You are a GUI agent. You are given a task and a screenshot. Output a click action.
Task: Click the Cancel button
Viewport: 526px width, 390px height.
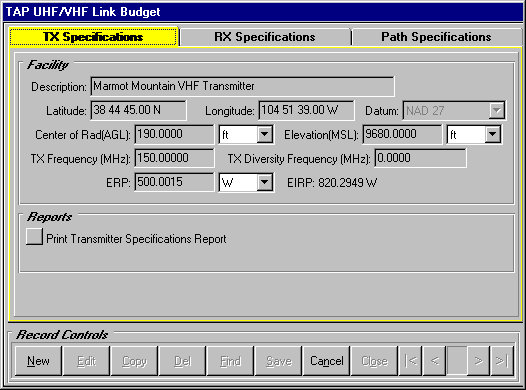click(x=326, y=361)
